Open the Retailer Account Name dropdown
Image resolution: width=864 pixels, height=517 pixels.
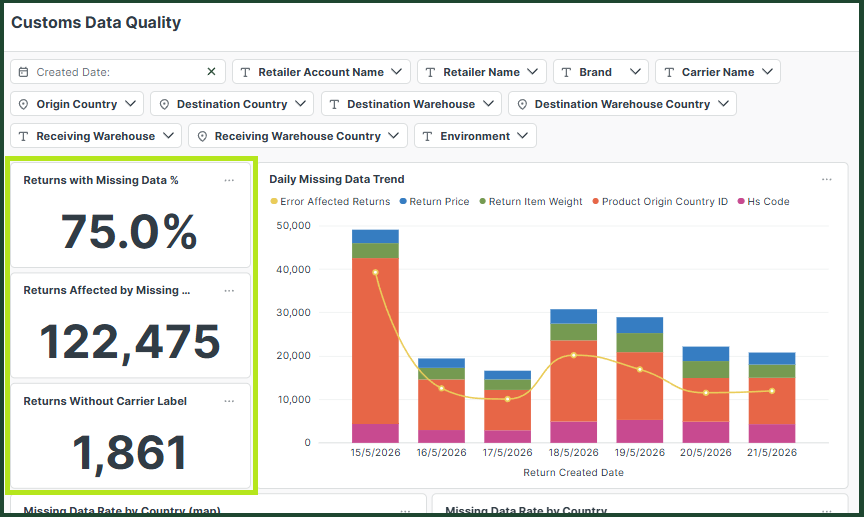point(321,72)
